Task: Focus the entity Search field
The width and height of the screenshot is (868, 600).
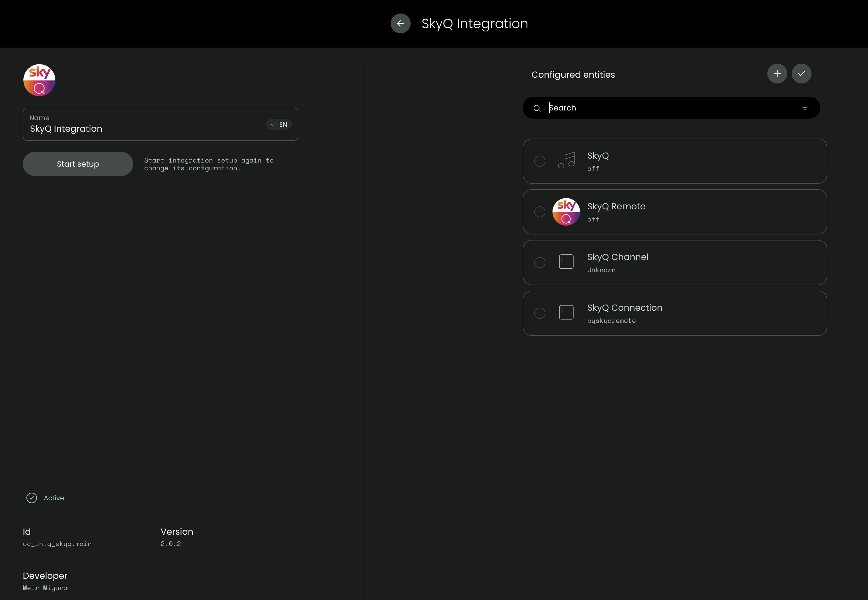Action: (x=669, y=108)
